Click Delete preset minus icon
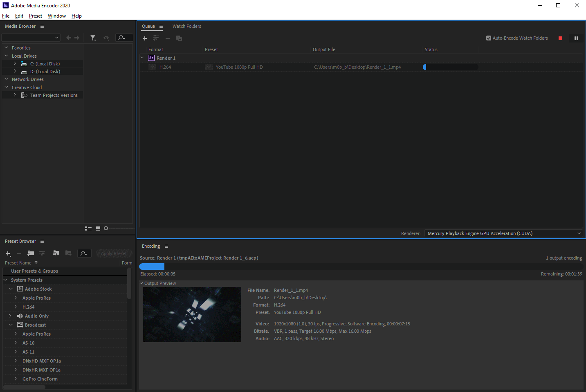Image resolution: width=586 pixels, height=392 pixels. pos(19,253)
